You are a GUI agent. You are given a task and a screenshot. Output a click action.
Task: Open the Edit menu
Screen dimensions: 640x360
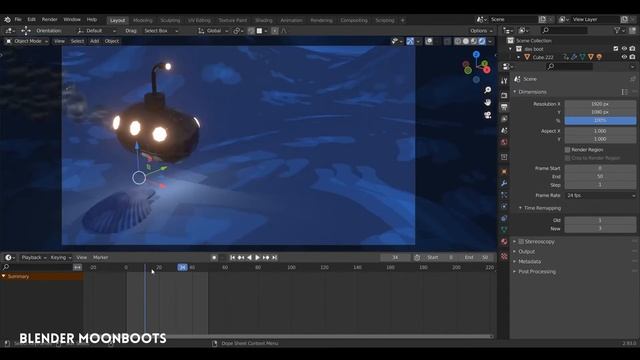(x=31, y=20)
